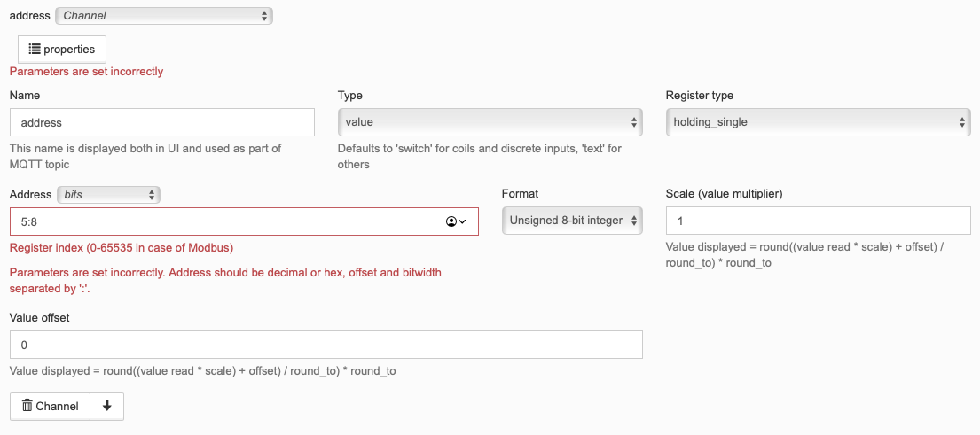980x435 pixels.
Task: Click the Value offset label
Action: [39, 318]
